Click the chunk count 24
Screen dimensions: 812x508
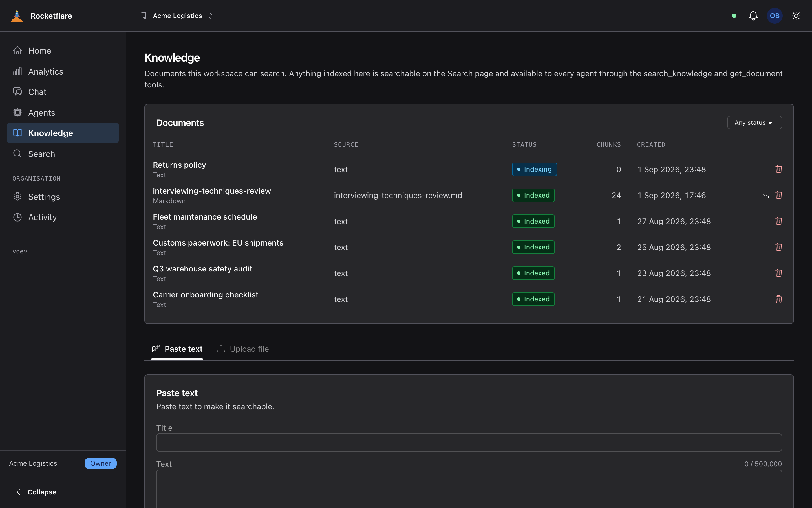(616, 195)
